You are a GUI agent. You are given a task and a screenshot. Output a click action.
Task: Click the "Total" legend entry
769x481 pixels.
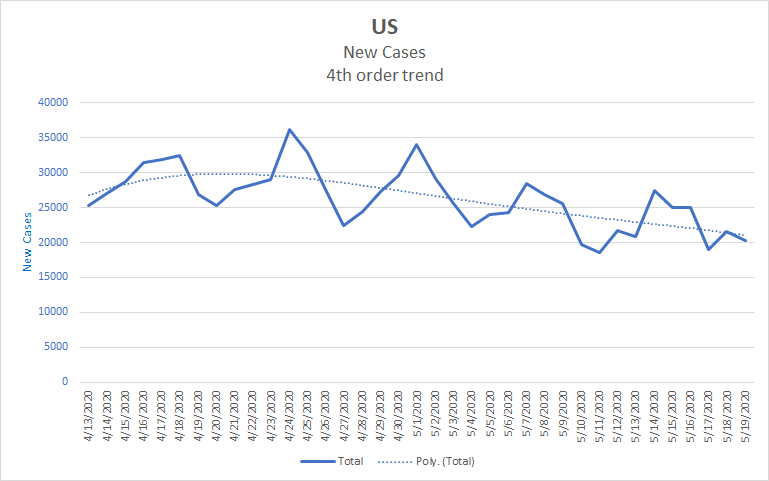[350, 461]
